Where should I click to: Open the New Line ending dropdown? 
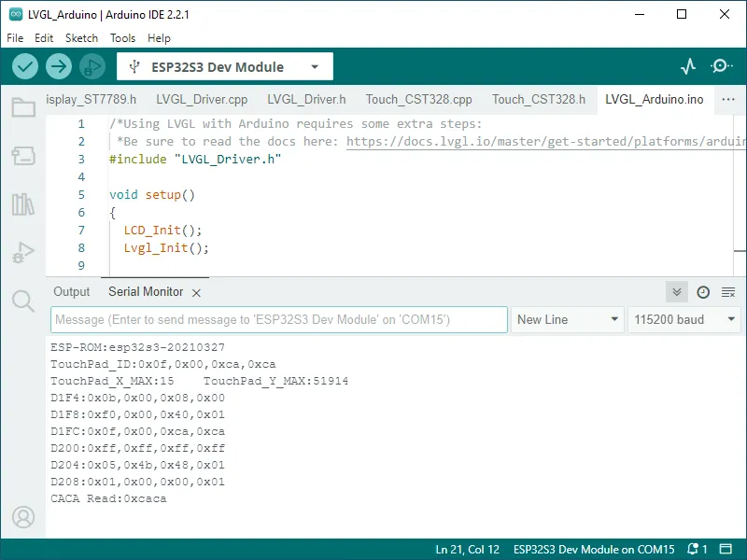[568, 319]
